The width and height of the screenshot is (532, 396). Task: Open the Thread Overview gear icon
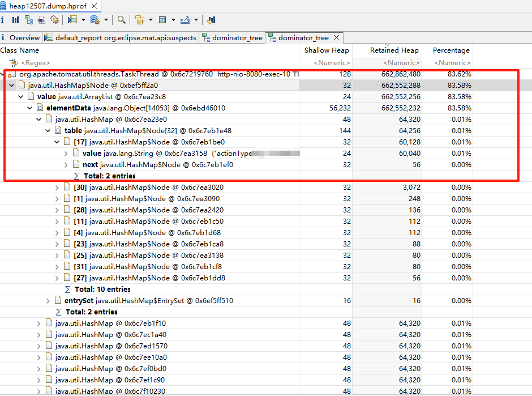pos(54,20)
